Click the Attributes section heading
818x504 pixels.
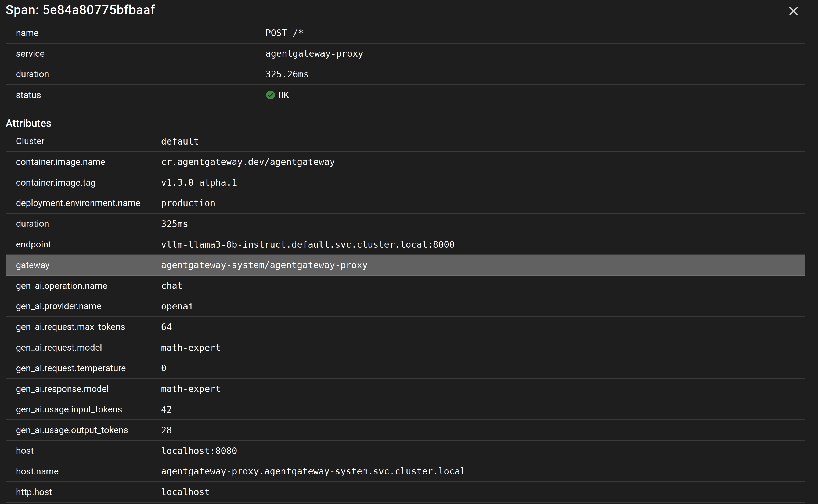(29, 123)
